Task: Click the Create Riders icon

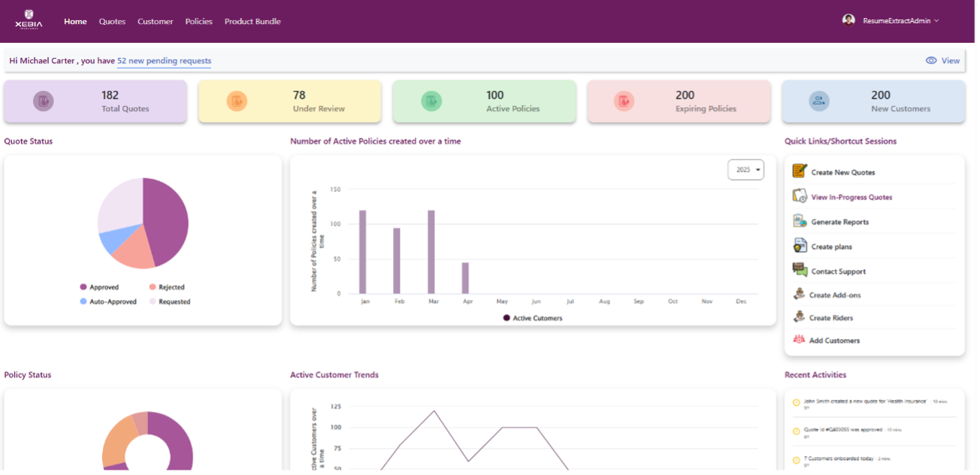Action: [799, 317]
